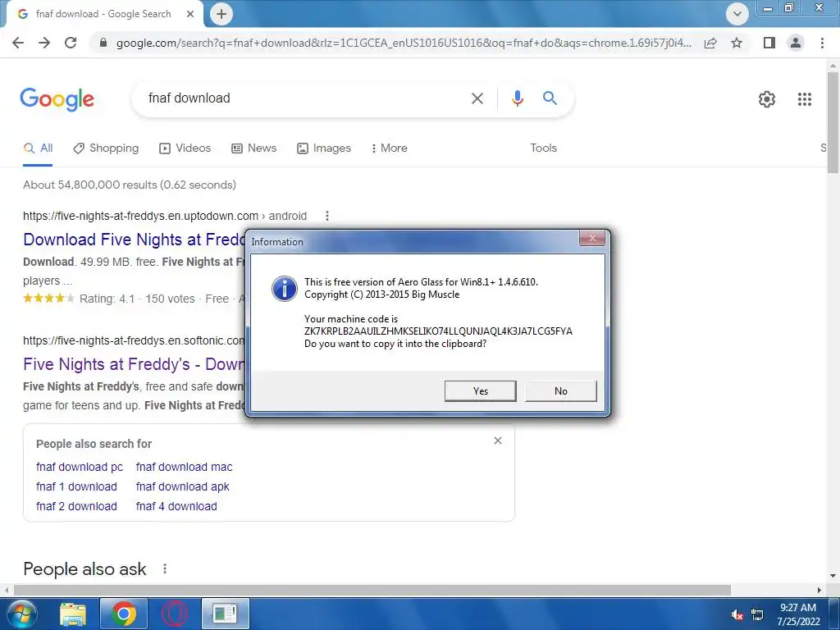Screen dimensions: 840x630
Task: Switch to the Videos tab
Action: [x=185, y=148]
